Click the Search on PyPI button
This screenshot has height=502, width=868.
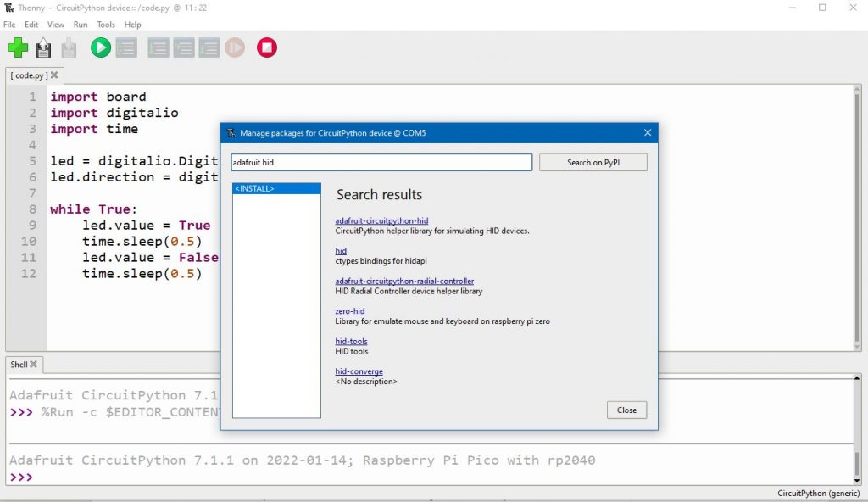(x=593, y=162)
